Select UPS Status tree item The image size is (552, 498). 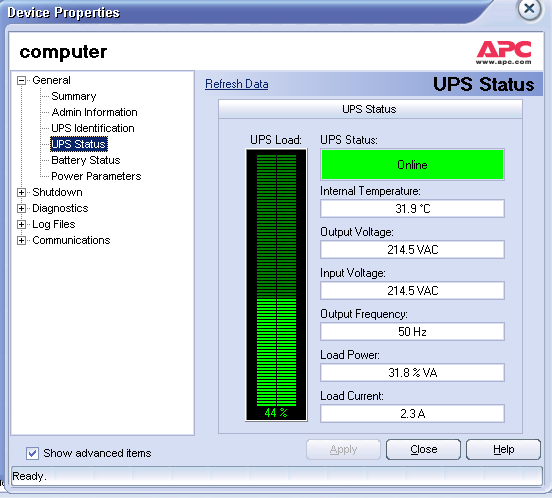tap(79, 144)
